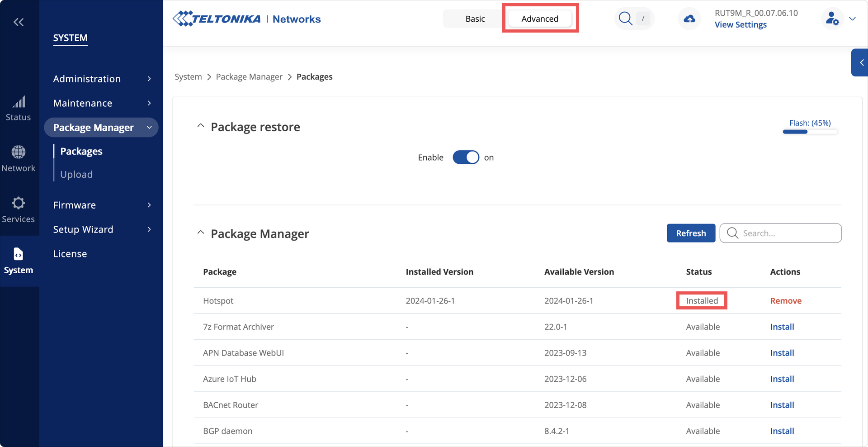Open the Upload submenu item
This screenshot has height=447, width=868.
[76, 175]
